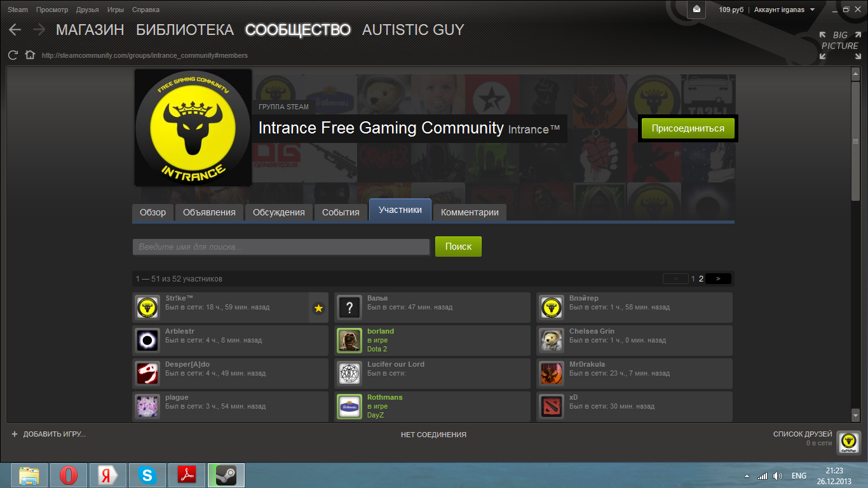This screenshot has width=868, height=488.
Task: Click the green Поиск button
Action: 458,247
